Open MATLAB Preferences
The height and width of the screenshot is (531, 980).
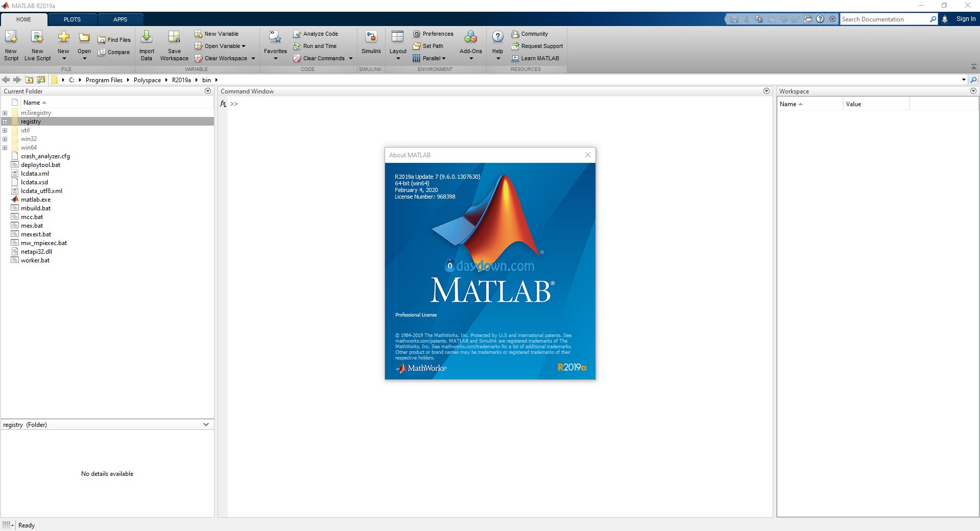point(433,34)
